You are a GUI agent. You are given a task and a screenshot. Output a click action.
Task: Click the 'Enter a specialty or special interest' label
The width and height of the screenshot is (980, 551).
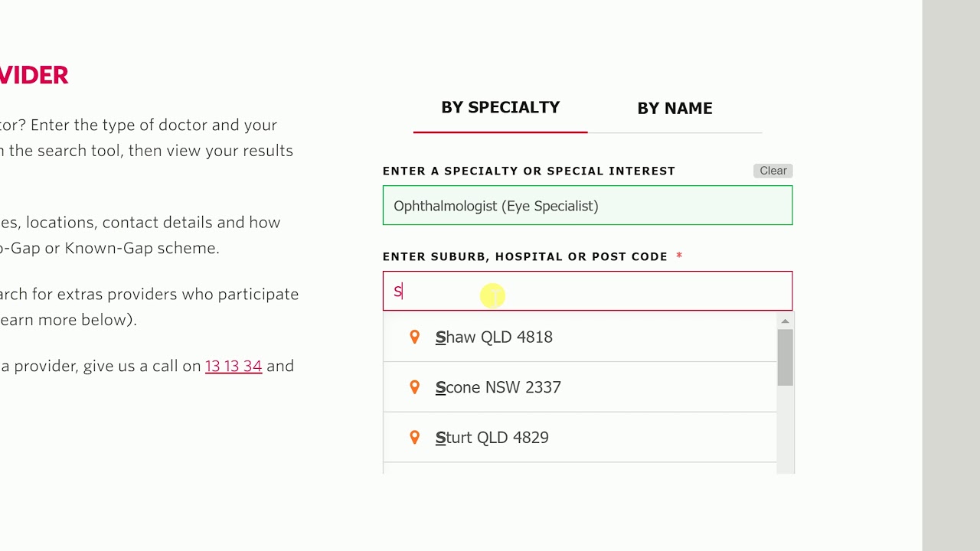[x=528, y=171]
